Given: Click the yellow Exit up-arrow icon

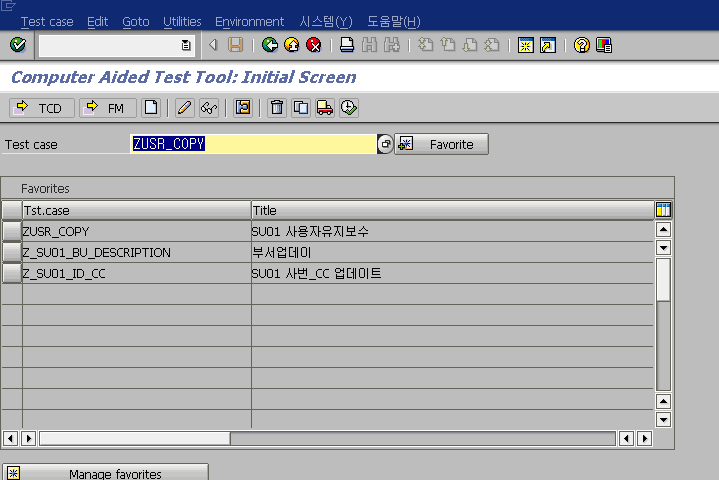Looking at the screenshot, I should [292, 45].
